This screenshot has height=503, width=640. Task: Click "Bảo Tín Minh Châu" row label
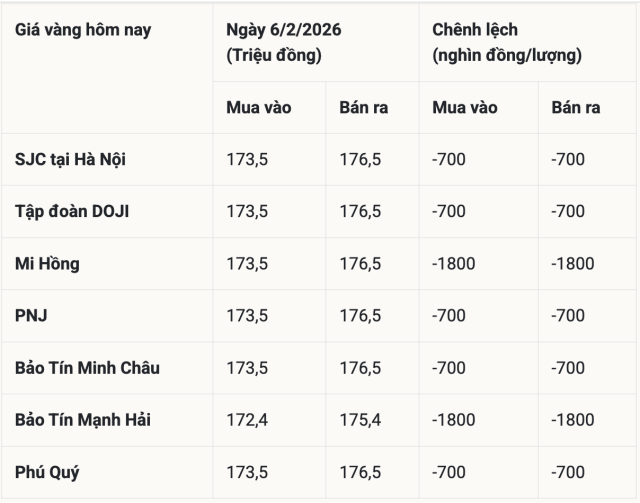pos(88,368)
